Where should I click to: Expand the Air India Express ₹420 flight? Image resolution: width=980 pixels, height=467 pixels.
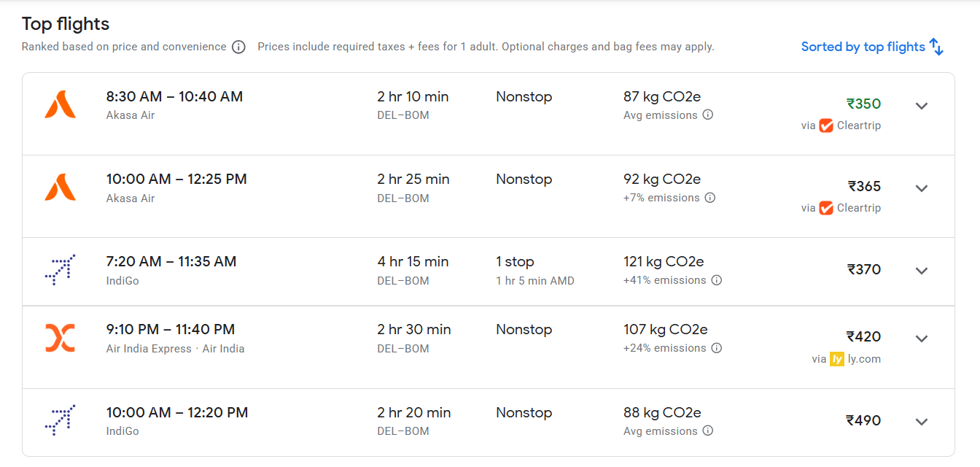coord(922,339)
